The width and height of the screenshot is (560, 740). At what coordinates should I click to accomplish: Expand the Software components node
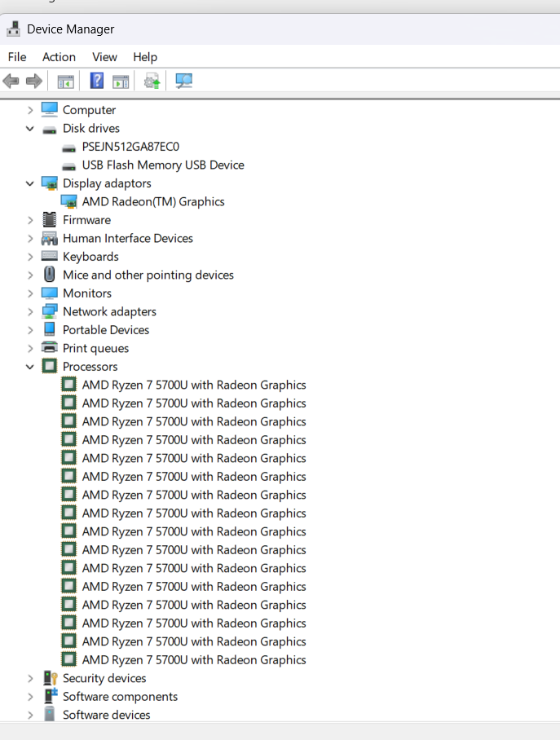[x=30, y=697]
